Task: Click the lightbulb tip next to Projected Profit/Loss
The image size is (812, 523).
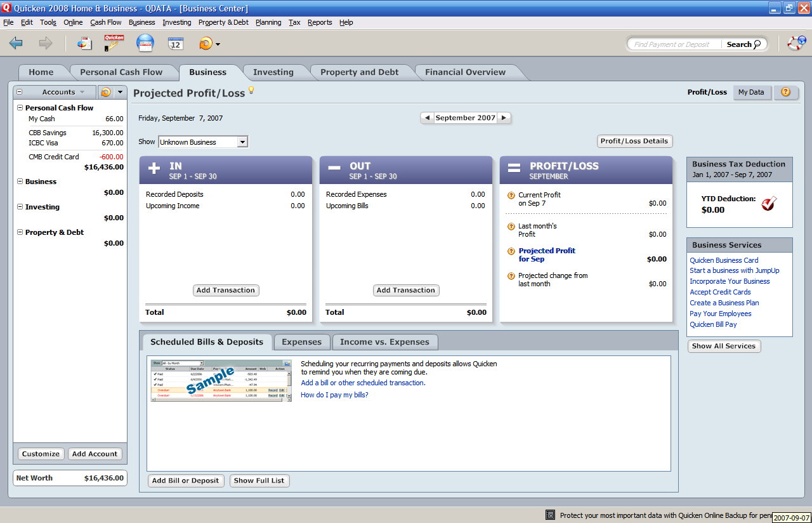Action: 251,90
